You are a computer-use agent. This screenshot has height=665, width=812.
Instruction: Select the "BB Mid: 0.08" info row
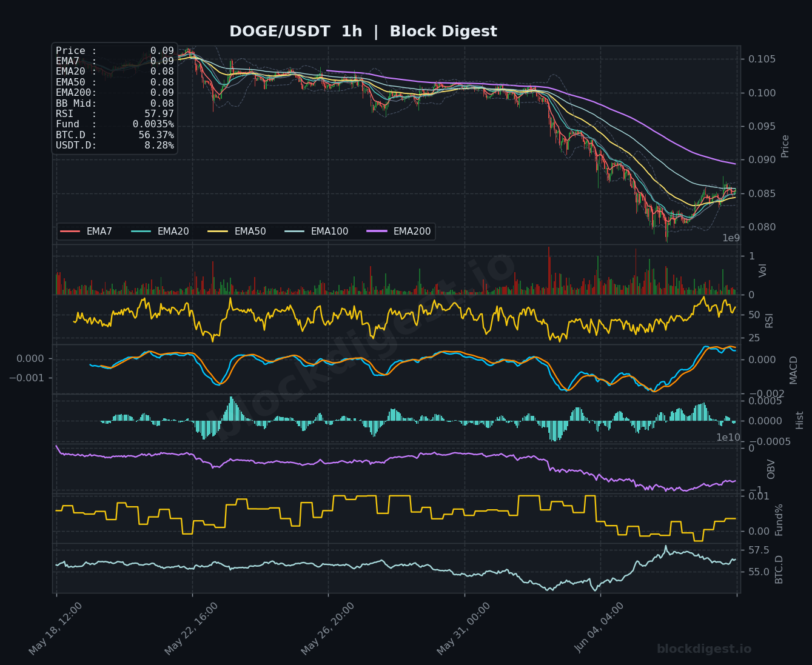click(115, 103)
